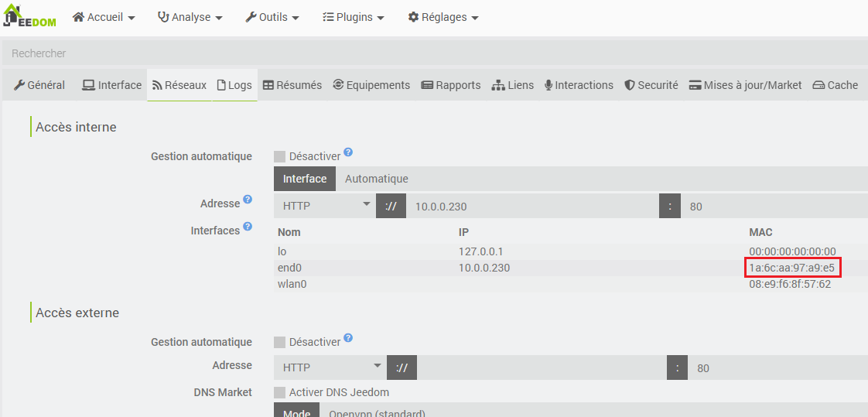Click the empty external address field
This screenshot has height=417, width=868.
pos(542,367)
